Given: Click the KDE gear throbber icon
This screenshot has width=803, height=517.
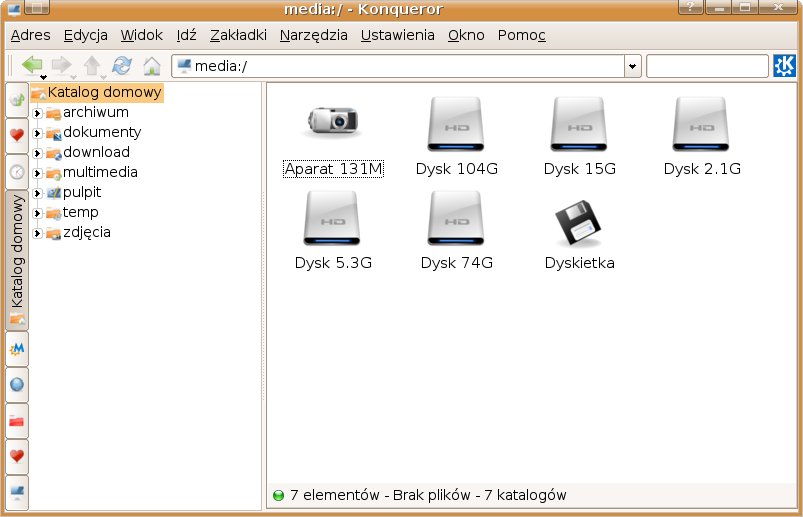Looking at the screenshot, I should coord(785,66).
